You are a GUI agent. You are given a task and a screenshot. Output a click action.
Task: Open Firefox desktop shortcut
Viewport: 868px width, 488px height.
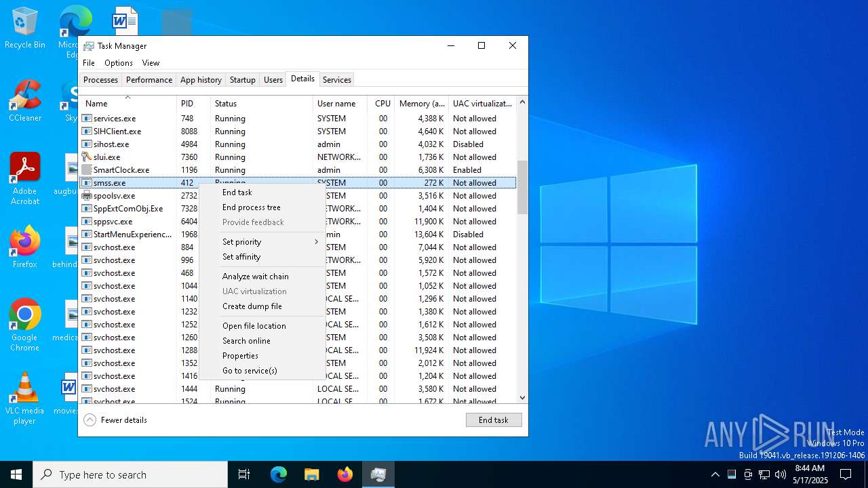[24, 247]
